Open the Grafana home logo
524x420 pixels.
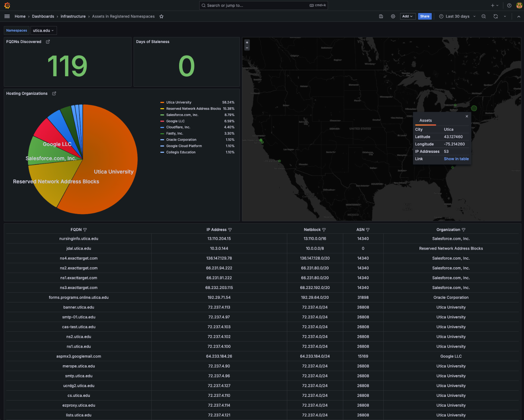click(7, 6)
